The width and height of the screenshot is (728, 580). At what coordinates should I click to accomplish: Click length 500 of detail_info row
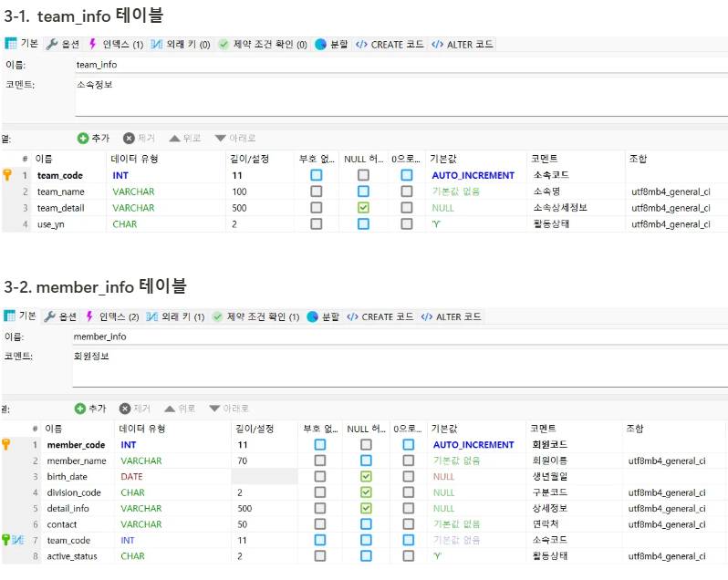[x=244, y=509]
